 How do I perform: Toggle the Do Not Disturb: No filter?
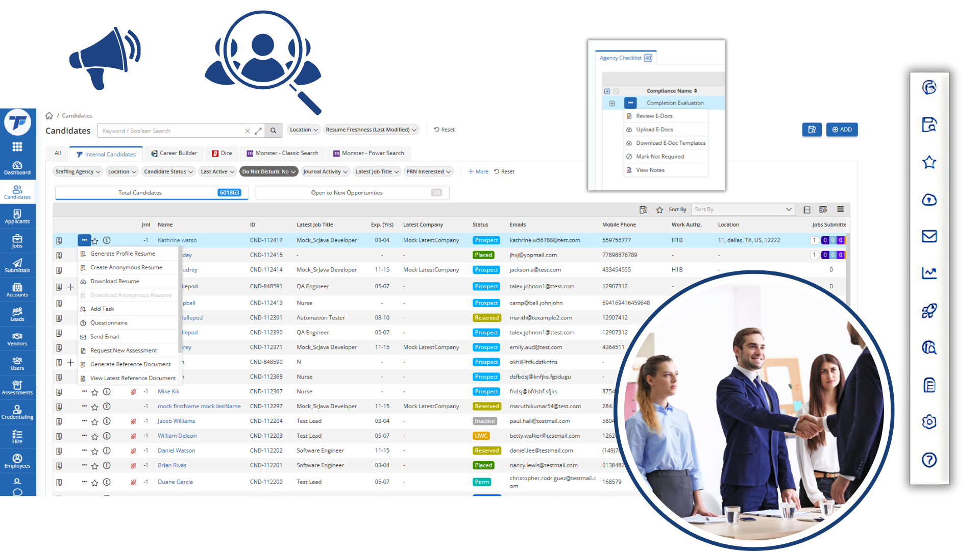[x=268, y=171]
